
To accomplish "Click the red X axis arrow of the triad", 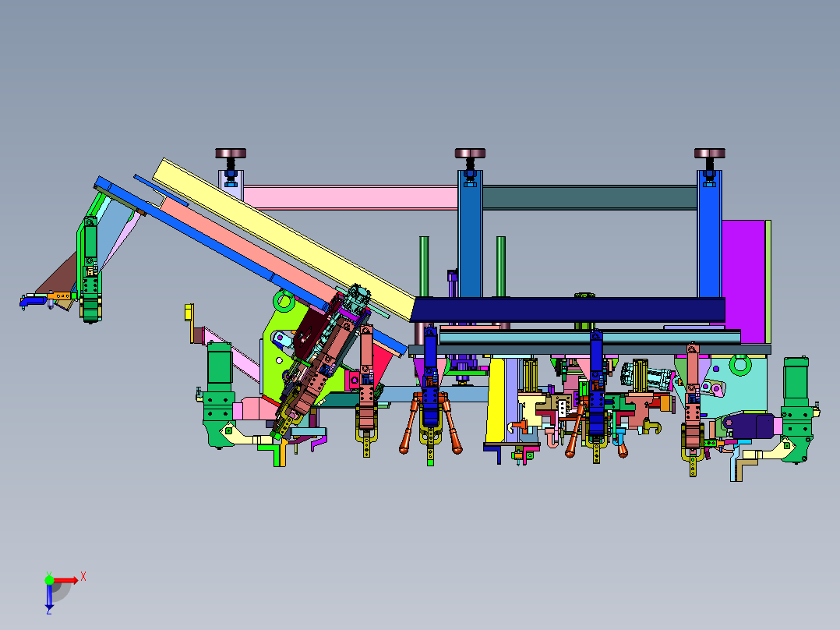I will click(65, 580).
